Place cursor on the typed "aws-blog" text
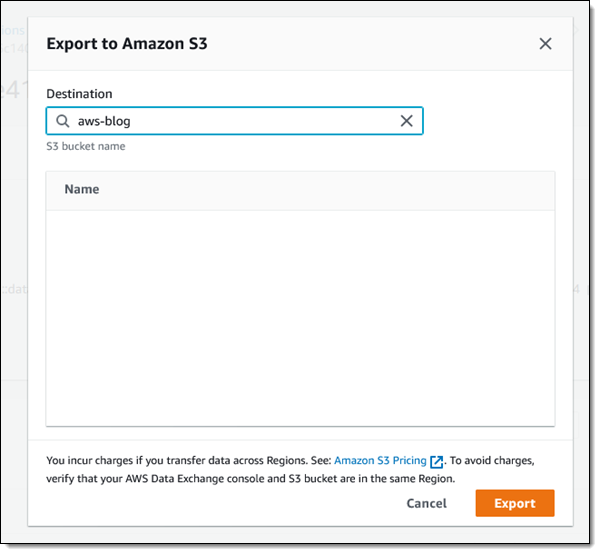The width and height of the screenshot is (600, 554). pyautogui.click(x=104, y=121)
